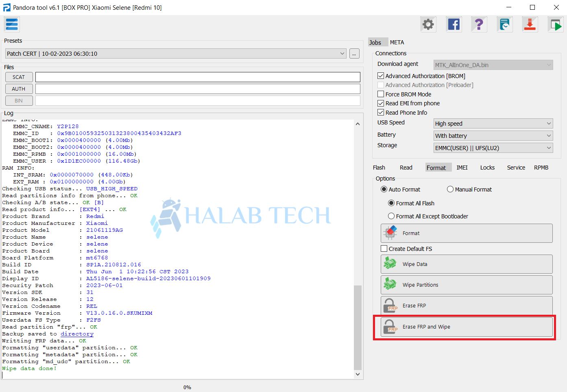
Task: Open the Download agent dropdown
Action: [x=493, y=65]
